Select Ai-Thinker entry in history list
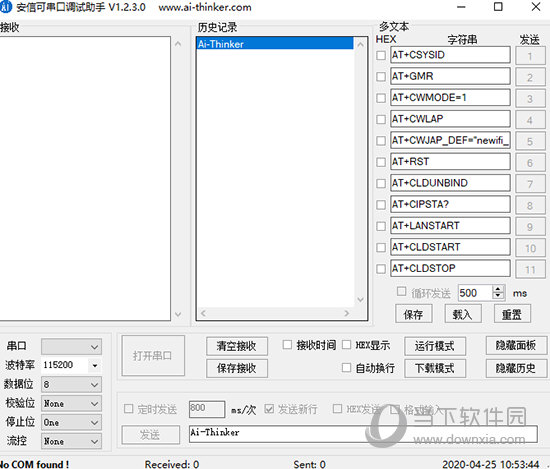Image resolution: width=550 pixels, height=469 pixels. click(275, 44)
